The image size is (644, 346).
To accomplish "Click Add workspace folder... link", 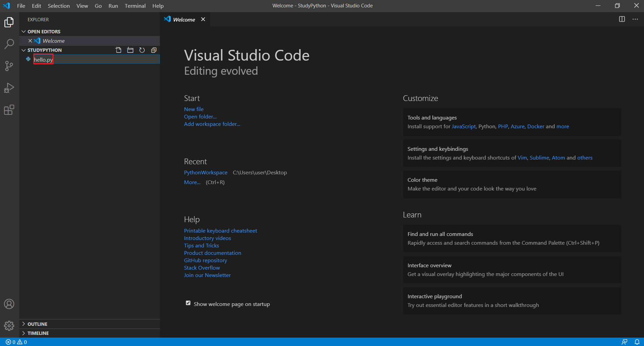I will coord(212,124).
